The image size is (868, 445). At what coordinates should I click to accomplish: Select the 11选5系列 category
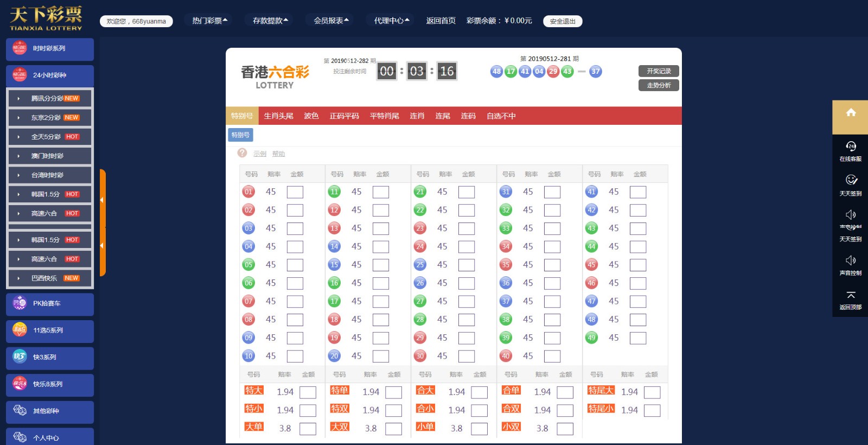click(50, 330)
